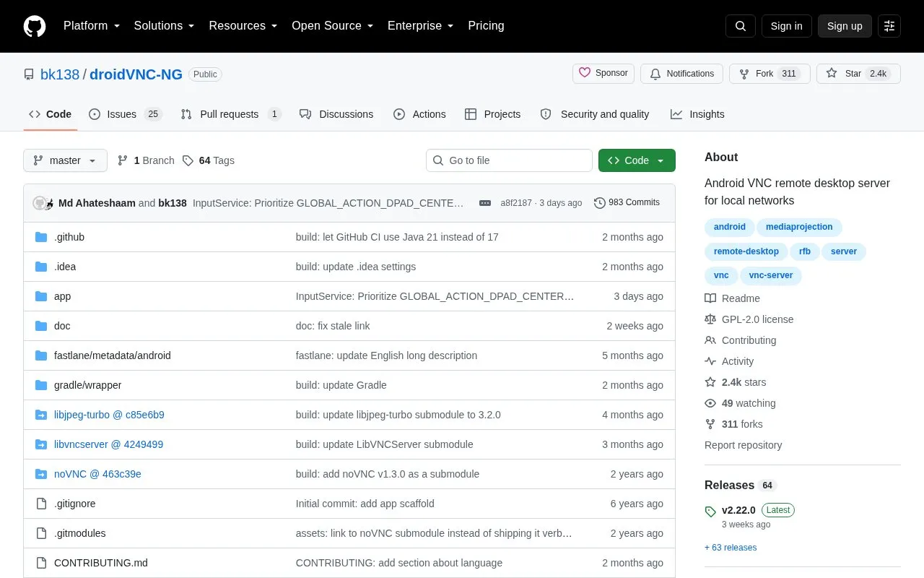Click the release tag icon beside v2.22.0
This screenshot has height=578, width=924.
710,512
